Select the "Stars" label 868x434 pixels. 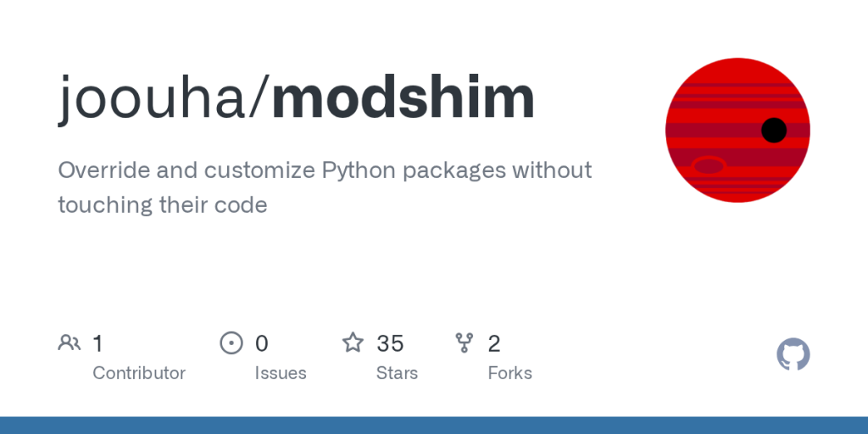point(397,373)
